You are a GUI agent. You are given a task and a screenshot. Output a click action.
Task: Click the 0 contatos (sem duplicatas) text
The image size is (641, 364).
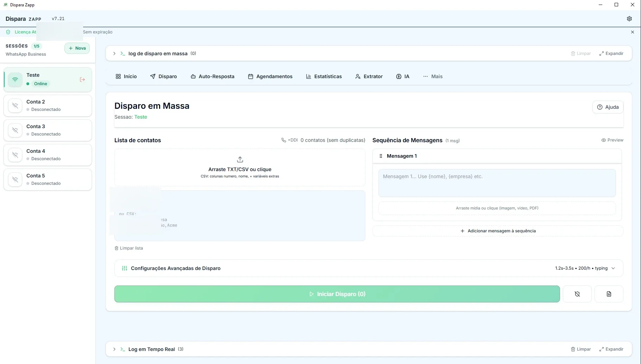click(333, 140)
